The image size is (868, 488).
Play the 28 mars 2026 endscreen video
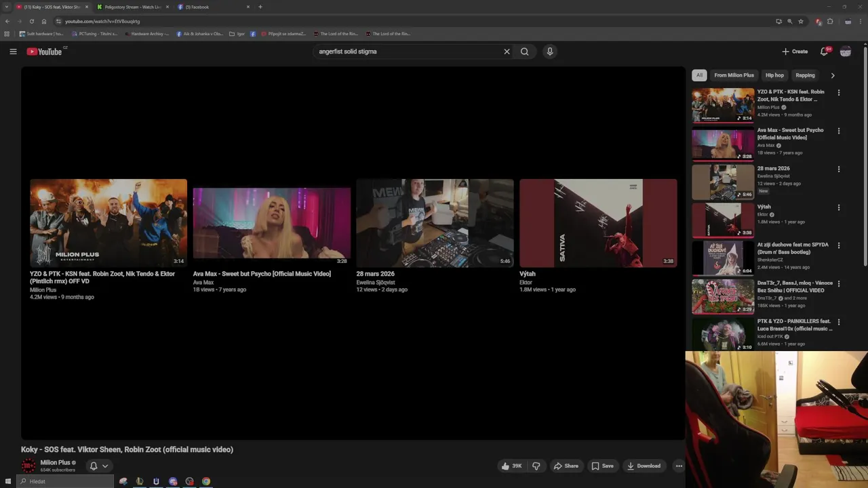pos(435,223)
